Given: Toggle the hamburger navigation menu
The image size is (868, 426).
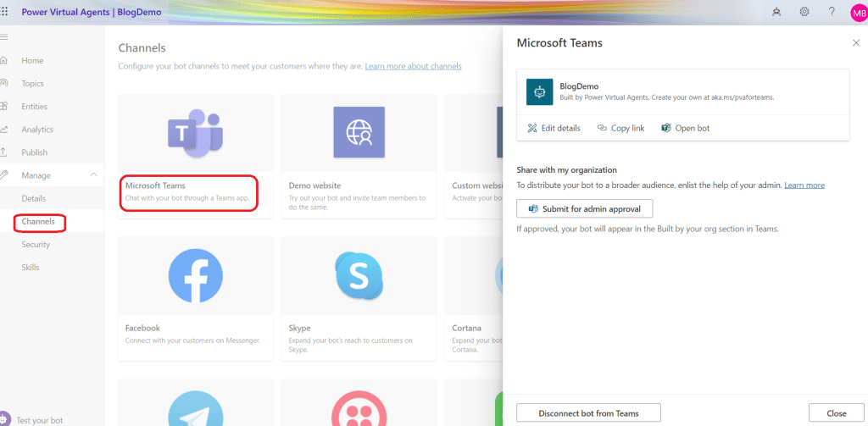Looking at the screenshot, I should pos(4,37).
